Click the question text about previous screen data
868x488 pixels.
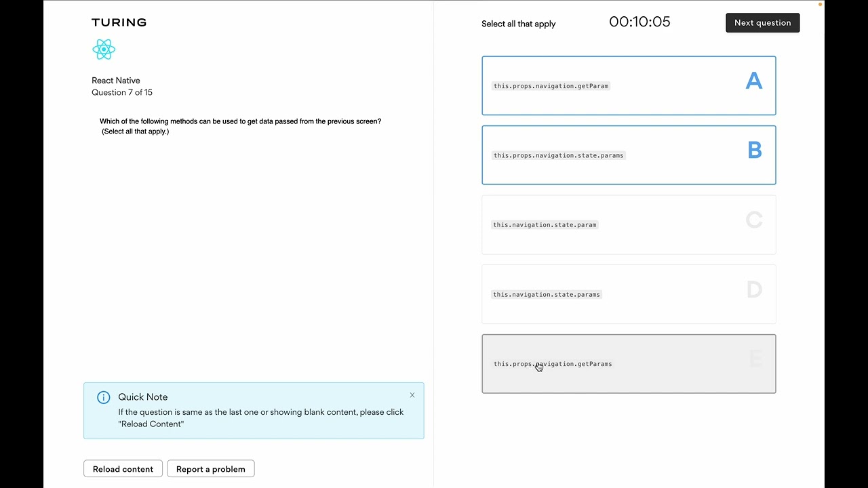coord(240,122)
